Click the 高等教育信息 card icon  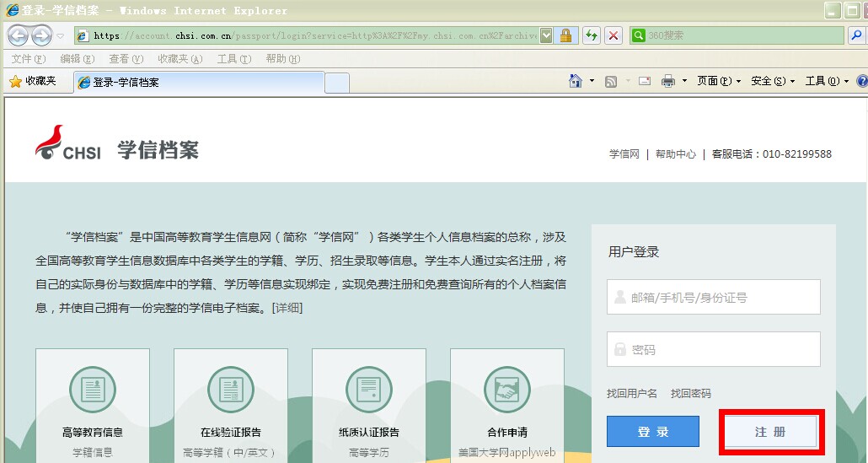point(93,390)
